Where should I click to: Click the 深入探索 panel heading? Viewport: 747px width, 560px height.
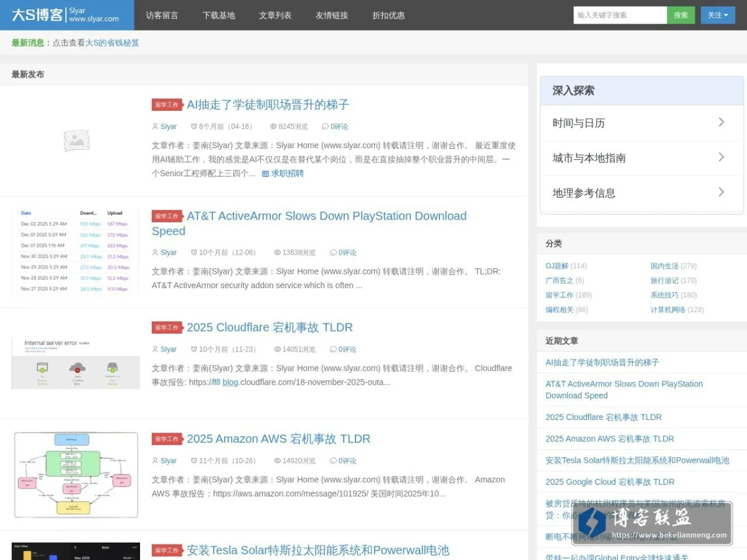tap(573, 90)
